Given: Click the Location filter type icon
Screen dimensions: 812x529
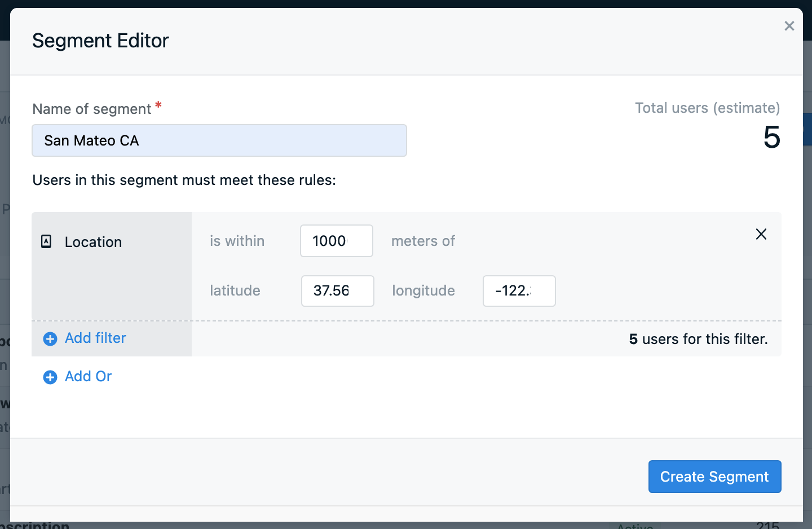Looking at the screenshot, I should 47,241.
